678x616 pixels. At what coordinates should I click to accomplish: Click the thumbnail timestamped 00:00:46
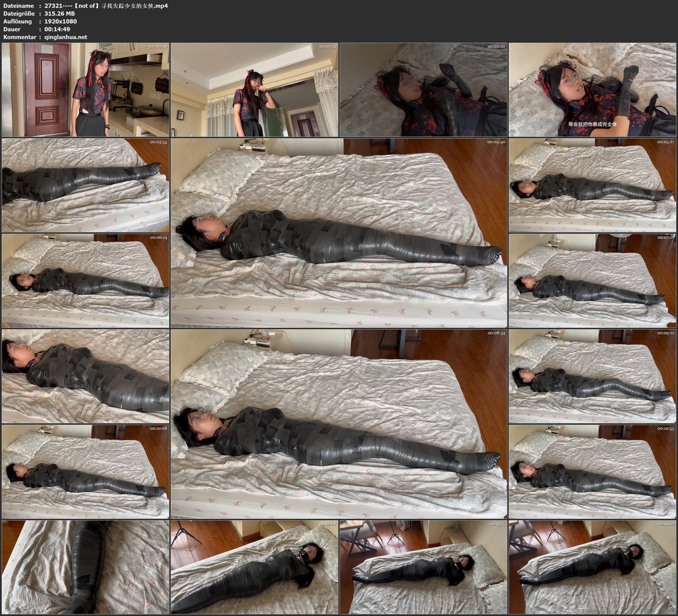pyautogui.click(x=85, y=89)
